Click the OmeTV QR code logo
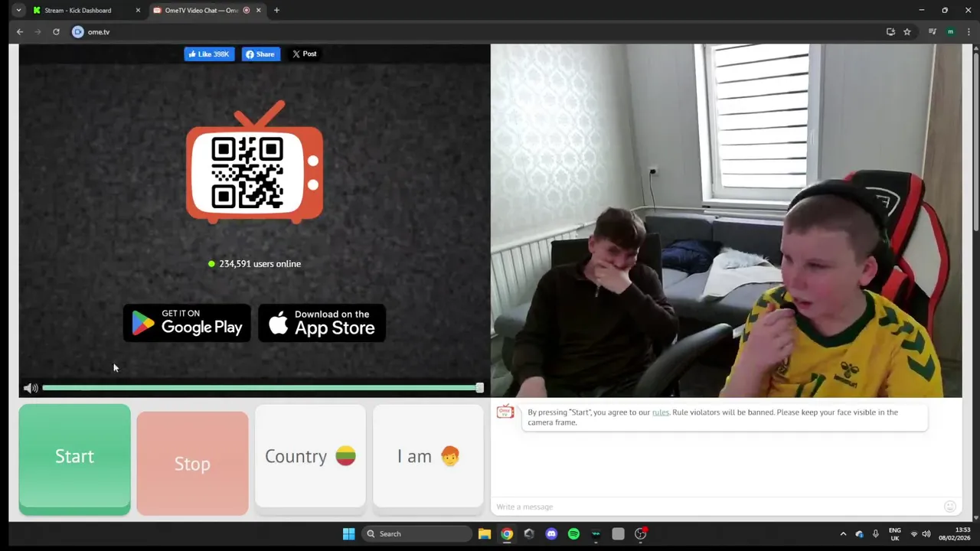This screenshot has width=980, height=551. (x=254, y=162)
